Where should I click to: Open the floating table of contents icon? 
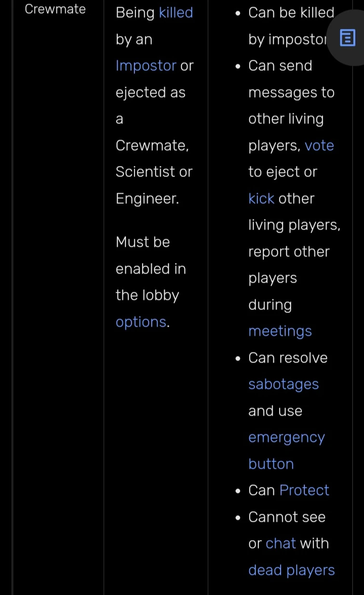click(x=347, y=37)
